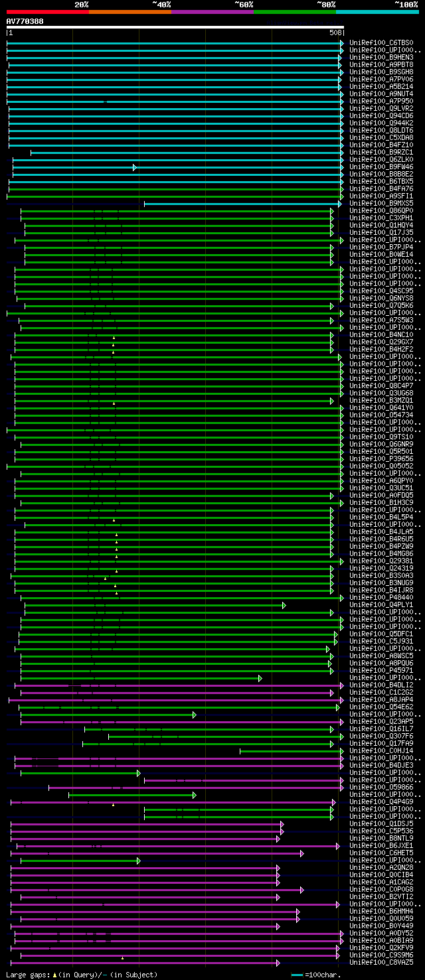425x980 pixels.
Task: Open hit UniRef100_A7P950
Action: point(381,102)
